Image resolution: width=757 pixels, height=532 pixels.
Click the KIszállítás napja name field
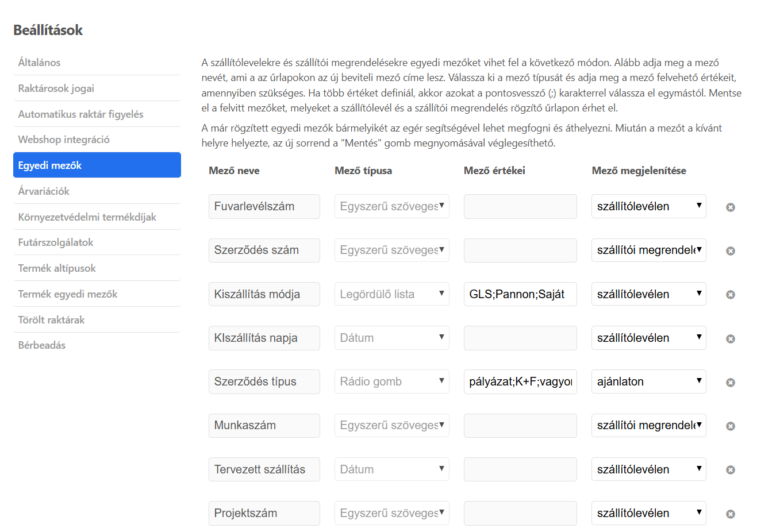coord(264,338)
